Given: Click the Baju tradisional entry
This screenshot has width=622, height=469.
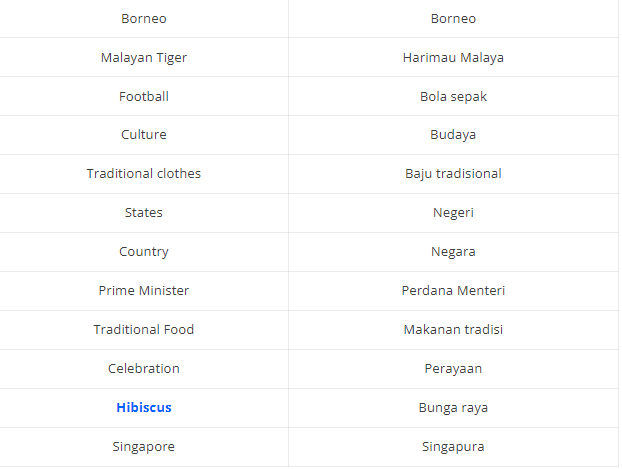Looking at the screenshot, I should [453, 174].
